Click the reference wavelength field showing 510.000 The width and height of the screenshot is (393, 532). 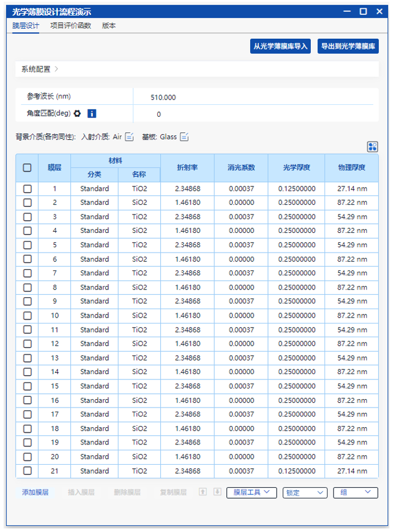pyautogui.click(x=163, y=98)
